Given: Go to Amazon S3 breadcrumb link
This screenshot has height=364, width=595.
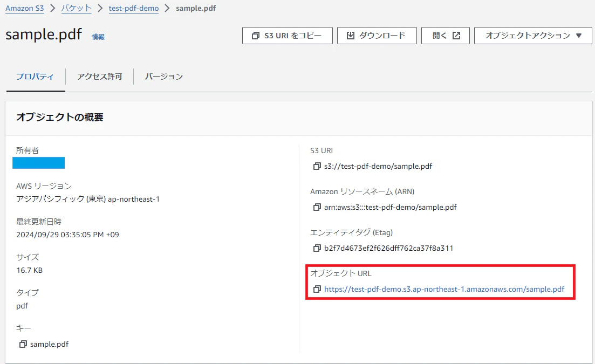Looking at the screenshot, I should 25,8.
